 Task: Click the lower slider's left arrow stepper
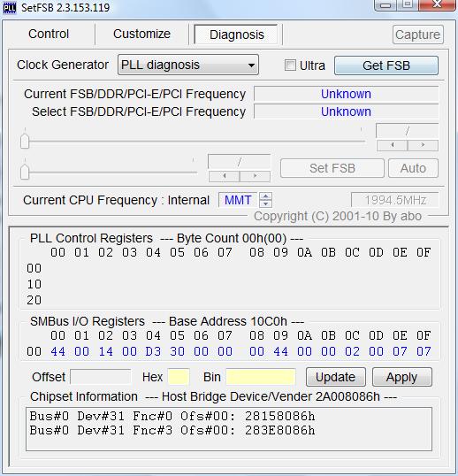225,176
